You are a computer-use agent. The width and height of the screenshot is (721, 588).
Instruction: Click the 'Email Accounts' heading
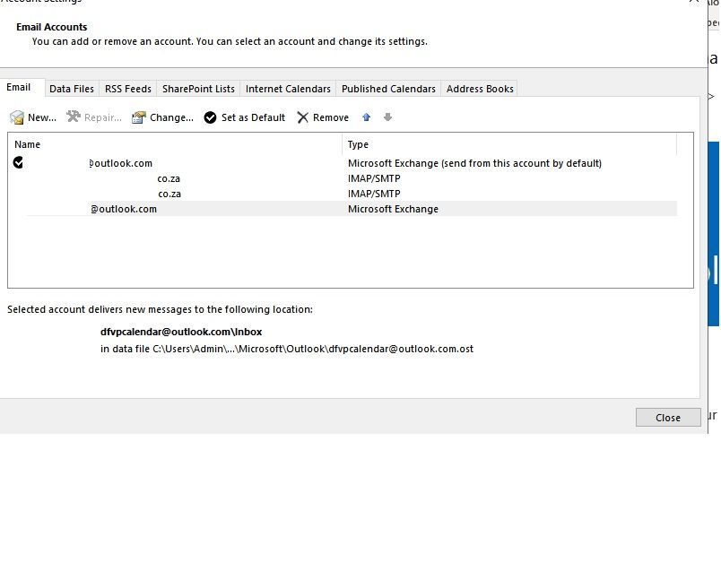point(51,27)
